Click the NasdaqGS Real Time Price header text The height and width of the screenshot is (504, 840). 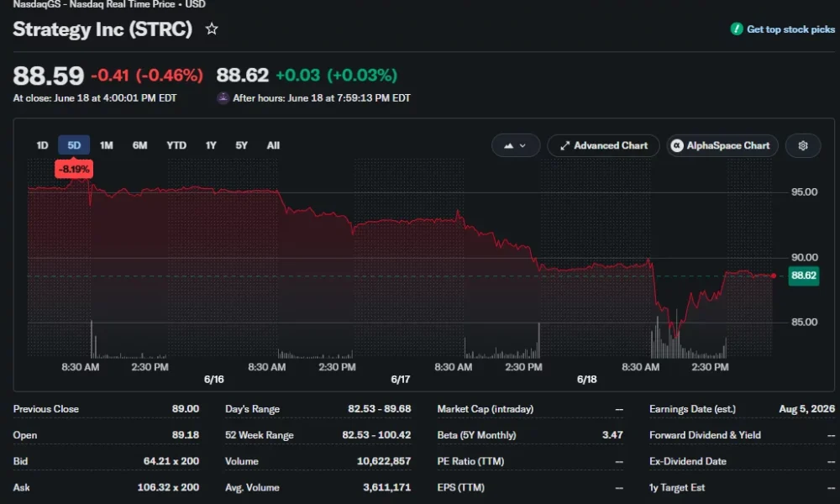pyautogui.click(x=109, y=4)
